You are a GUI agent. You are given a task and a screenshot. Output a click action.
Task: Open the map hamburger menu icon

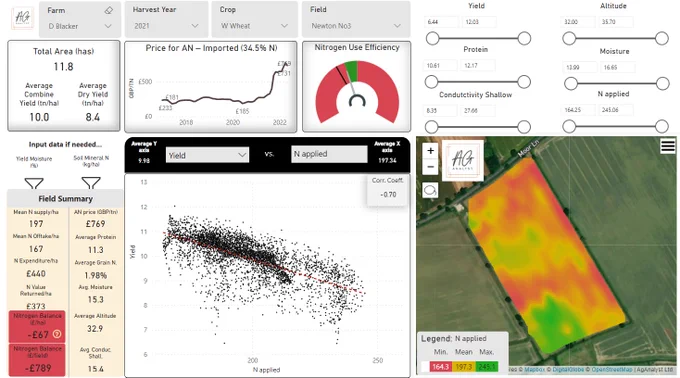(x=668, y=146)
